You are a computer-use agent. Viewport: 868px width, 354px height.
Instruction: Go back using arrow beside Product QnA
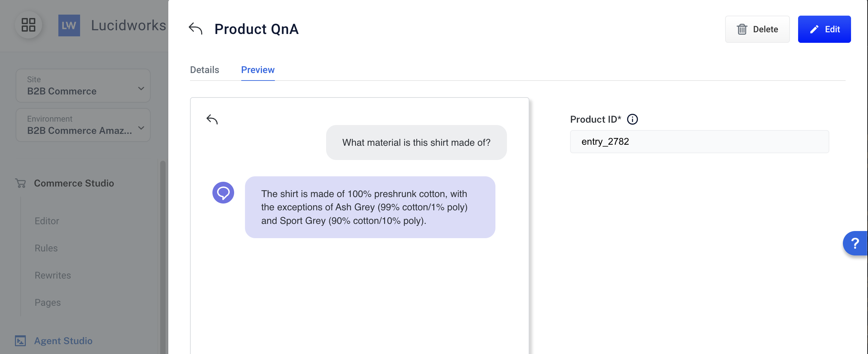click(195, 29)
